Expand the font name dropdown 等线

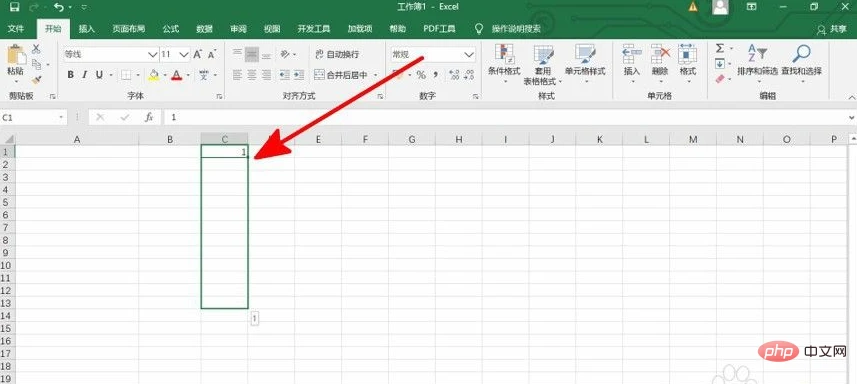[x=152, y=55]
